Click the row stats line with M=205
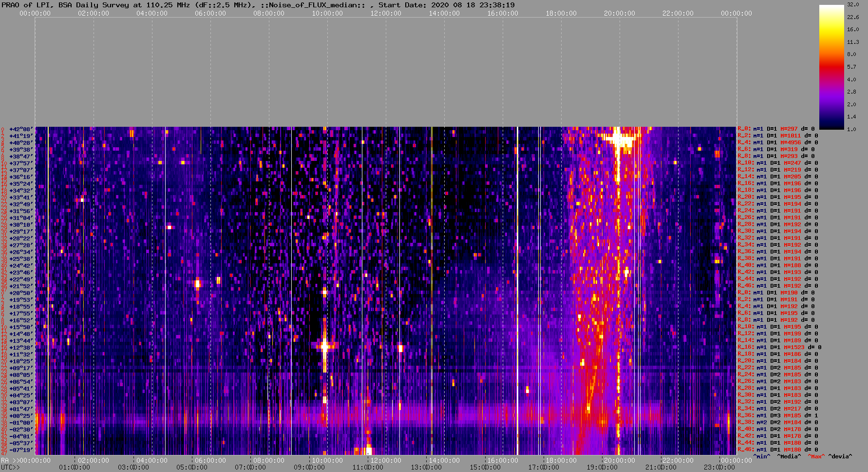The image size is (868, 472). click(x=778, y=177)
